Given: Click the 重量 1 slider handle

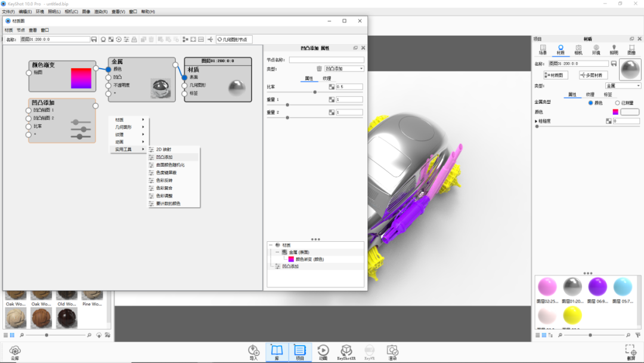Looking at the screenshot, I should (287, 105).
